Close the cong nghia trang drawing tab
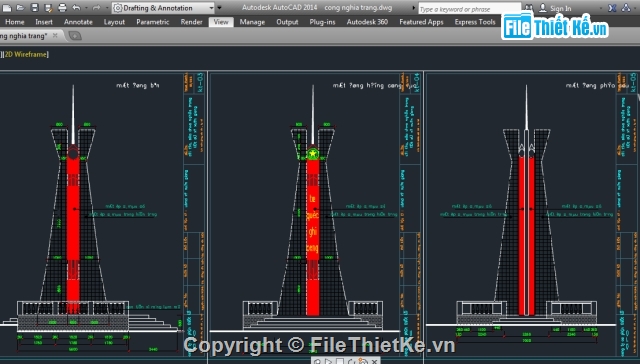 (x=55, y=36)
